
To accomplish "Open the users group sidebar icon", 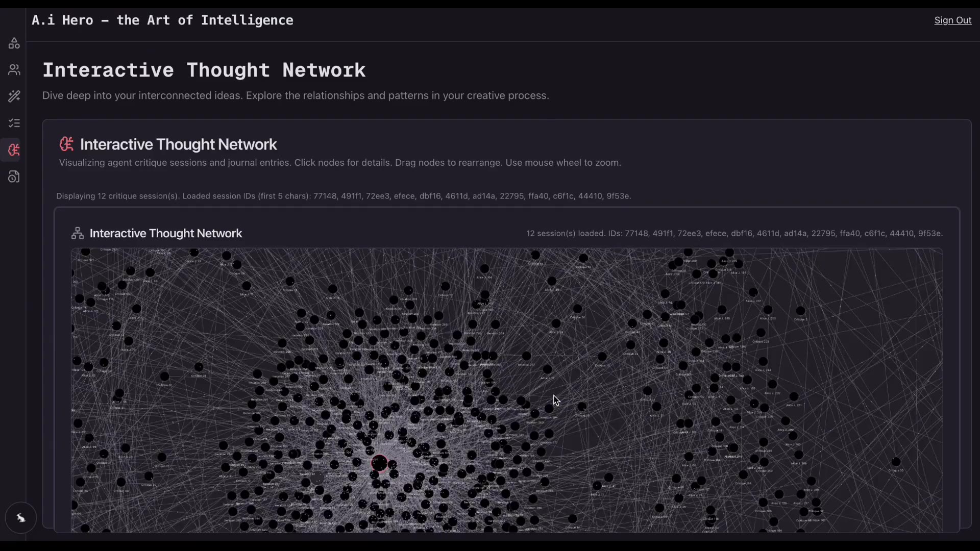I will [14, 70].
